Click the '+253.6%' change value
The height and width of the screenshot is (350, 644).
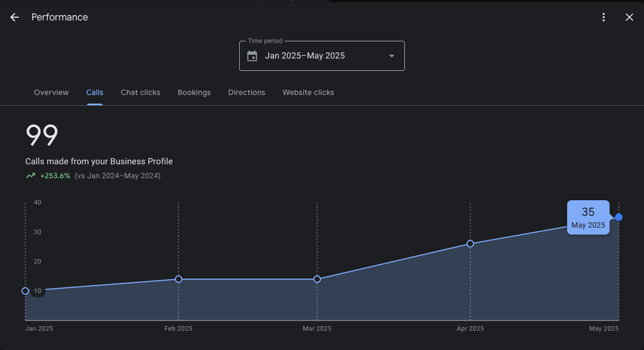pos(55,176)
